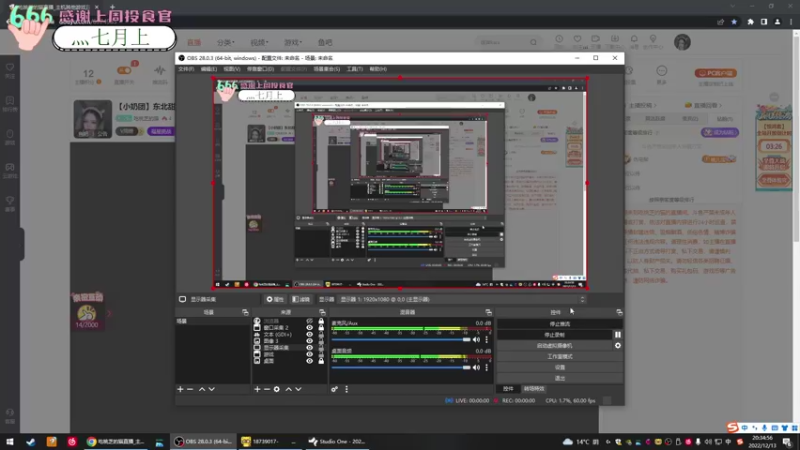Pop out the Controls dock icon
Screen dimensions: 800x450
pyautogui.click(x=619, y=312)
